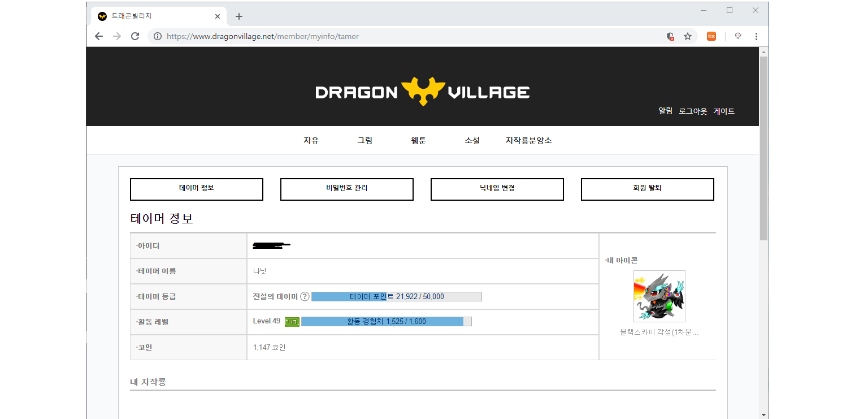868x419 pixels.
Task: Click the 테이머 포인트 progress bar
Action: click(x=396, y=296)
